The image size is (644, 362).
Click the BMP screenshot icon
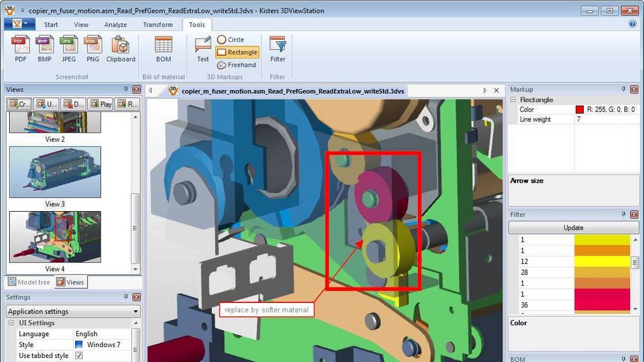point(45,49)
